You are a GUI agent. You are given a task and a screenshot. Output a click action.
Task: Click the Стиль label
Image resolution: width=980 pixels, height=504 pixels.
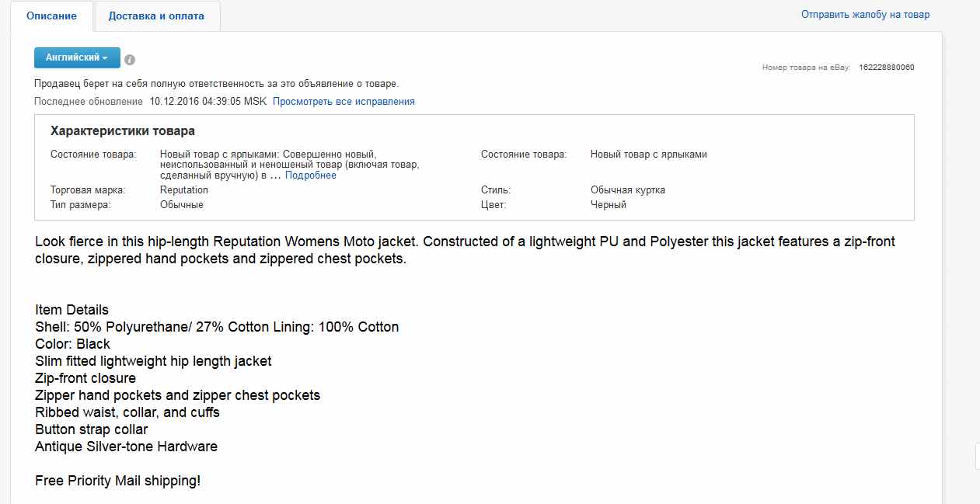496,190
